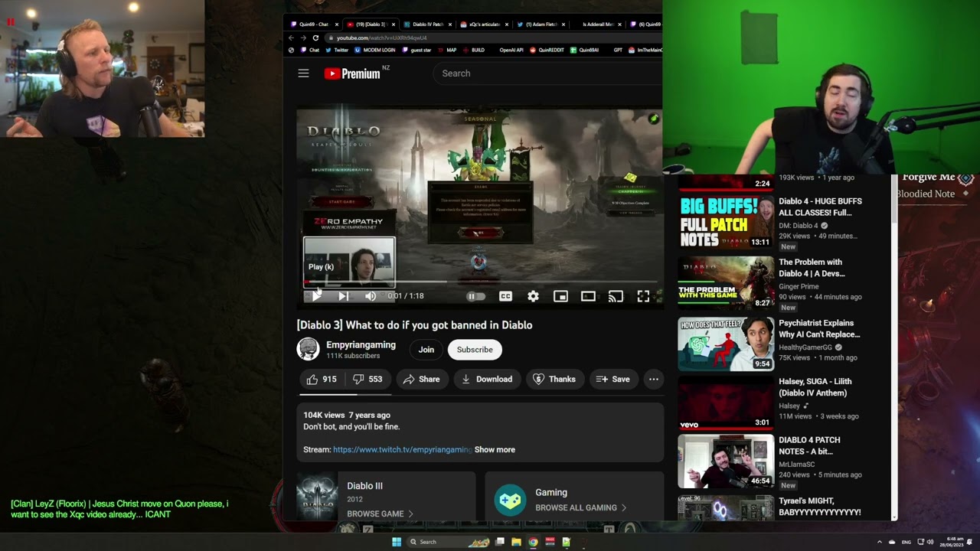
Task: Open Chrome from the taskbar
Action: click(533, 542)
